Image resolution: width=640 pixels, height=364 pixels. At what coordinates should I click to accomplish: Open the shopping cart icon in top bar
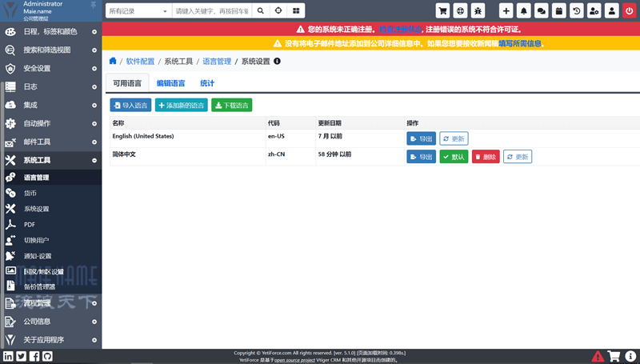(442, 11)
